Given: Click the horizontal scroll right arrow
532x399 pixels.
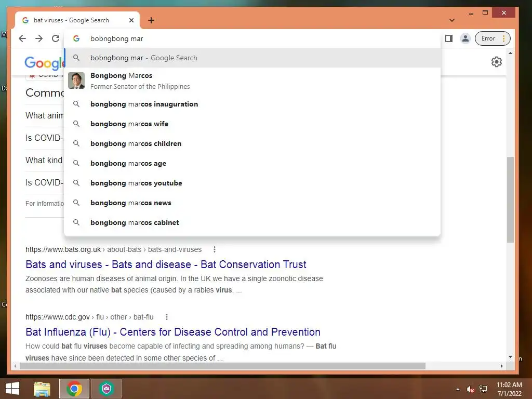Looking at the screenshot, I should (501, 366).
